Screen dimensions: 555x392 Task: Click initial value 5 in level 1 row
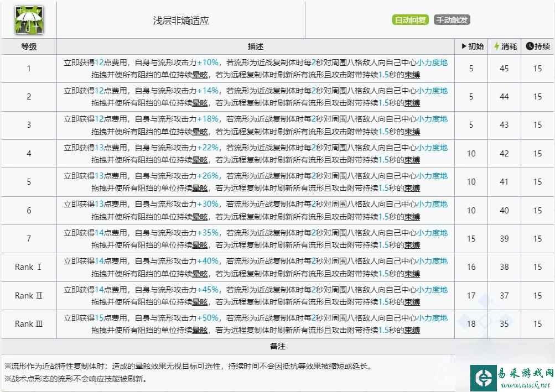pos(471,69)
